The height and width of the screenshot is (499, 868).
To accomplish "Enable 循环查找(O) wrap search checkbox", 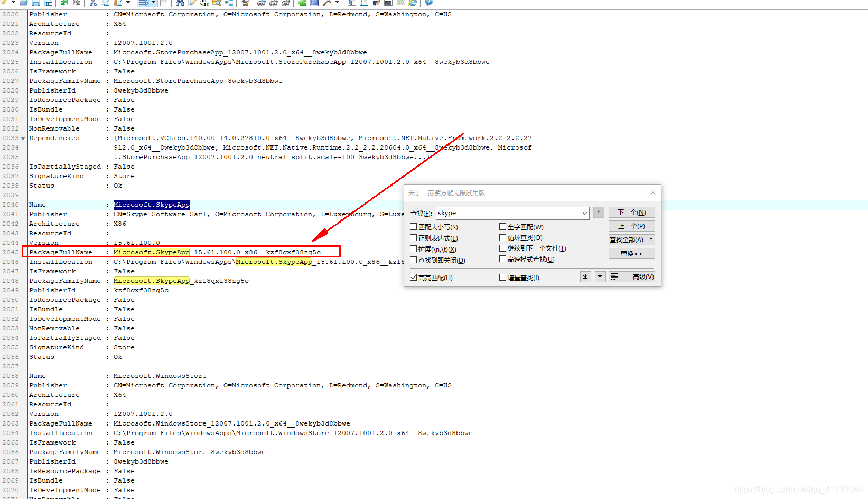I will point(503,237).
